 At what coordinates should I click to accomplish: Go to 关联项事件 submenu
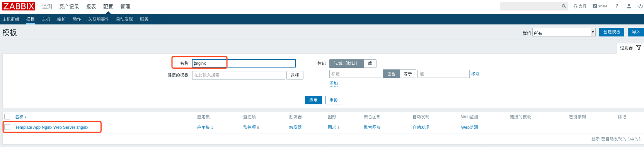pyautogui.click(x=99, y=19)
